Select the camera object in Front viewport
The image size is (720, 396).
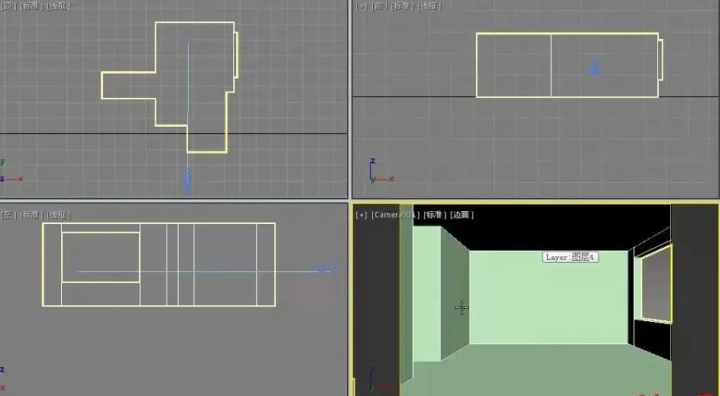click(595, 67)
